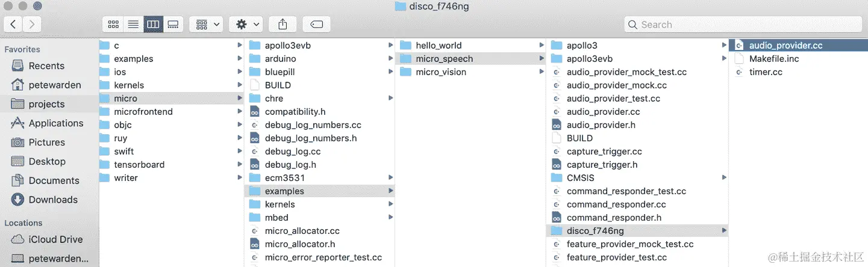The width and height of the screenshot is (868, 267).
Task: Select micro_allocator.h file icon
Action: tap(254, 244)
